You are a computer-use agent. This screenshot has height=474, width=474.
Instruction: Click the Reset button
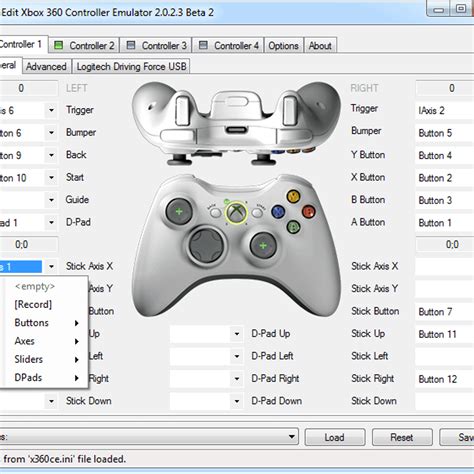(x=402, y=437)
